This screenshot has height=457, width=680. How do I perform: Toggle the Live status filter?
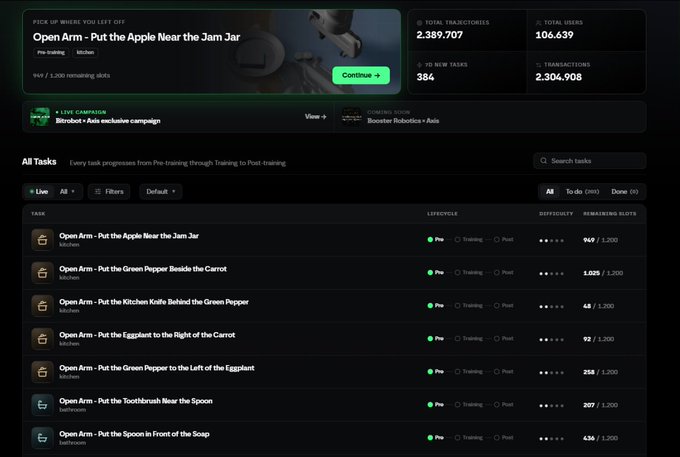[39, 192]
